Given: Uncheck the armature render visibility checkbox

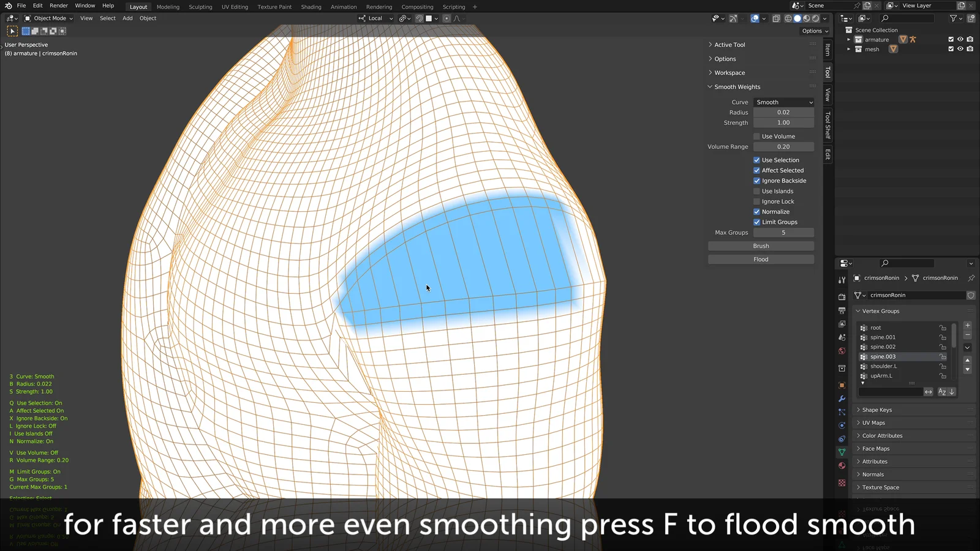Looking at the screenshot, I should (970, 39).
